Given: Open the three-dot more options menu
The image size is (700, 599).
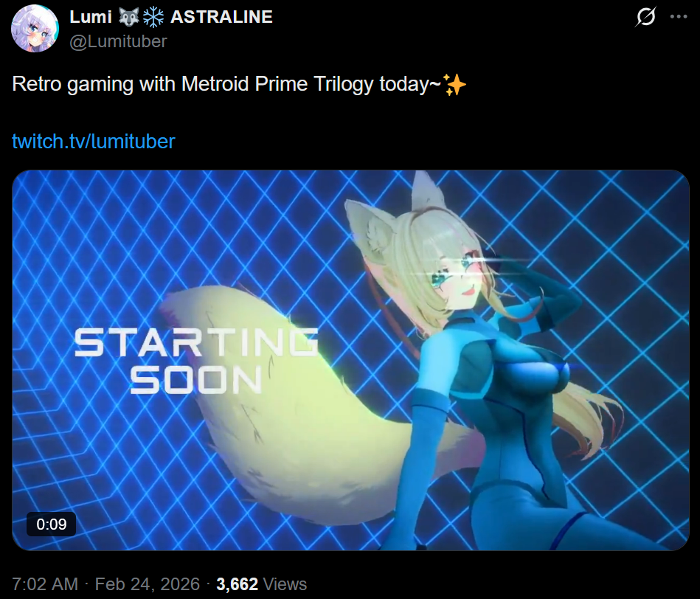Looking at the screenshot, I should coord(679,17).
